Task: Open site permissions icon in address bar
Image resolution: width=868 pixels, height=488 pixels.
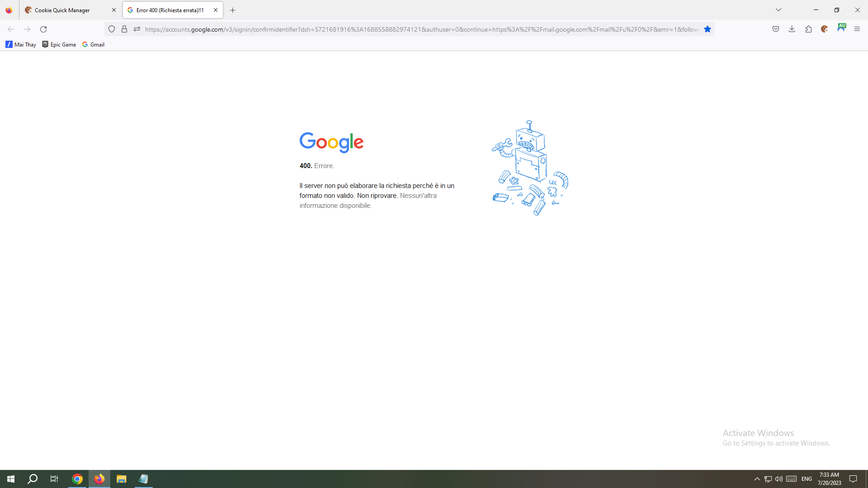Action: [x=137, y=29]
